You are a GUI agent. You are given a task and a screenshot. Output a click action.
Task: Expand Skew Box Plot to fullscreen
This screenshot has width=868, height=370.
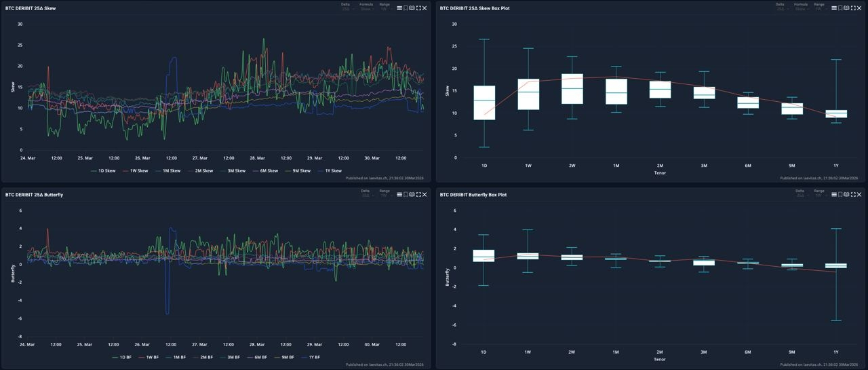[853, 8]
